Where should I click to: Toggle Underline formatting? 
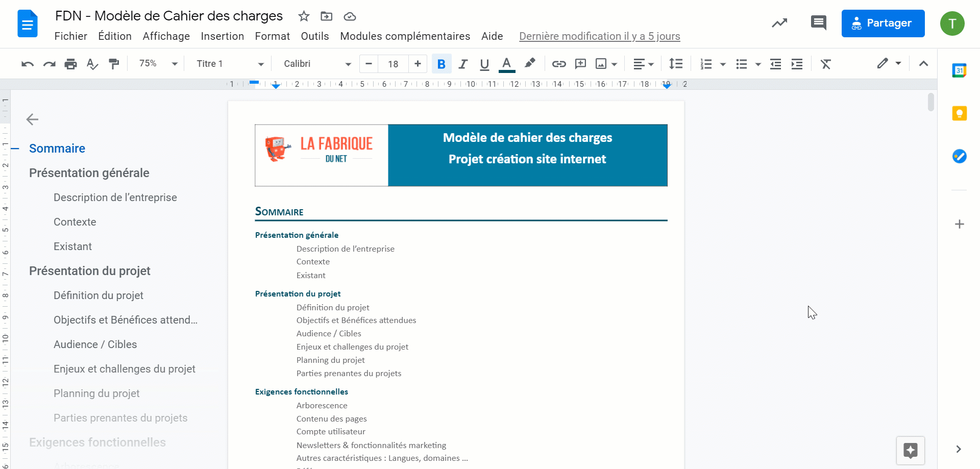click(484, 64)
